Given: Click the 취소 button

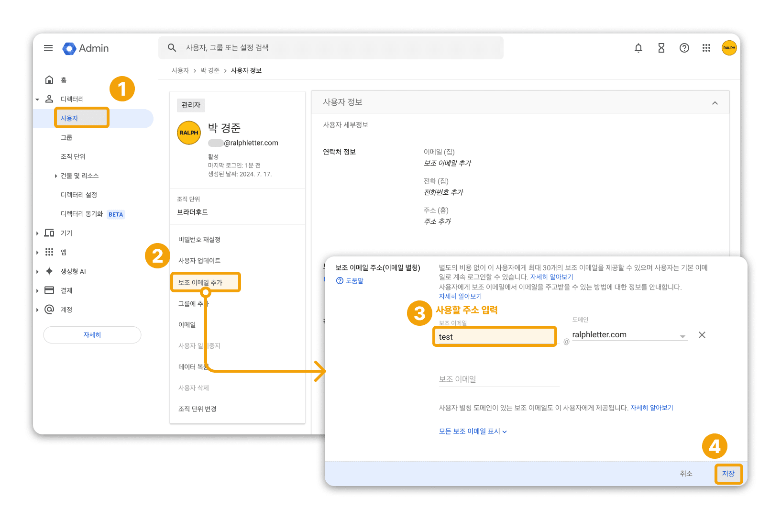Looking at the screenshot, I should pyautogui.click(x=686, y=474).
